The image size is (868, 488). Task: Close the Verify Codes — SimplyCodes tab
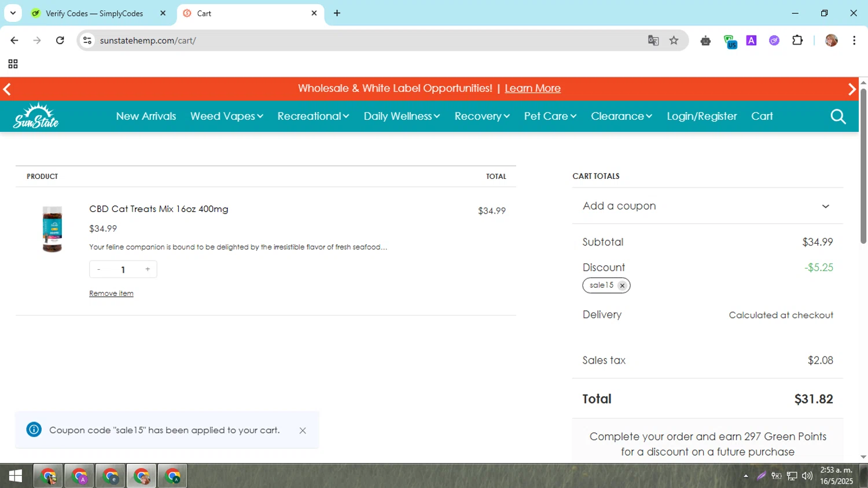click(x=163, y=13)
